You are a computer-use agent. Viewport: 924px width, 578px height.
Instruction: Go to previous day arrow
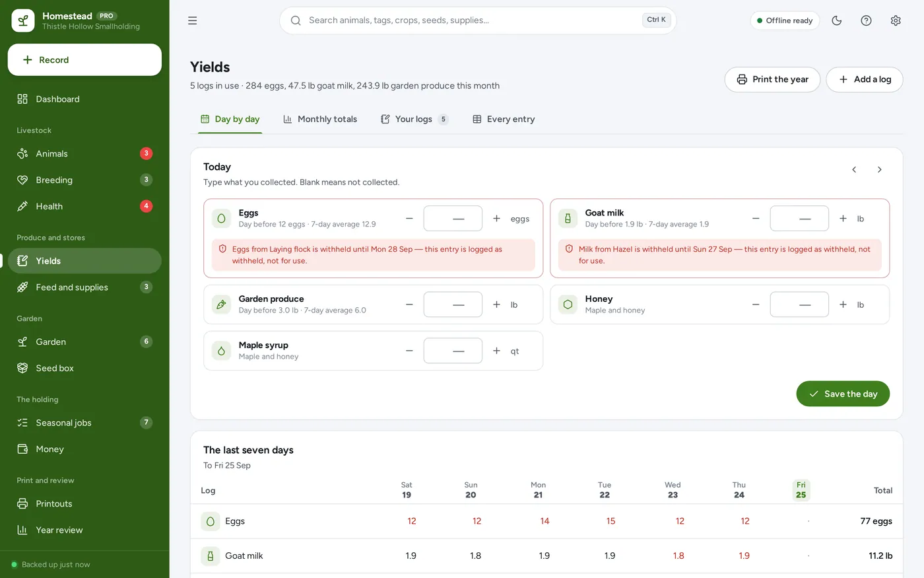pyautogui.click(x=854, y=170)
